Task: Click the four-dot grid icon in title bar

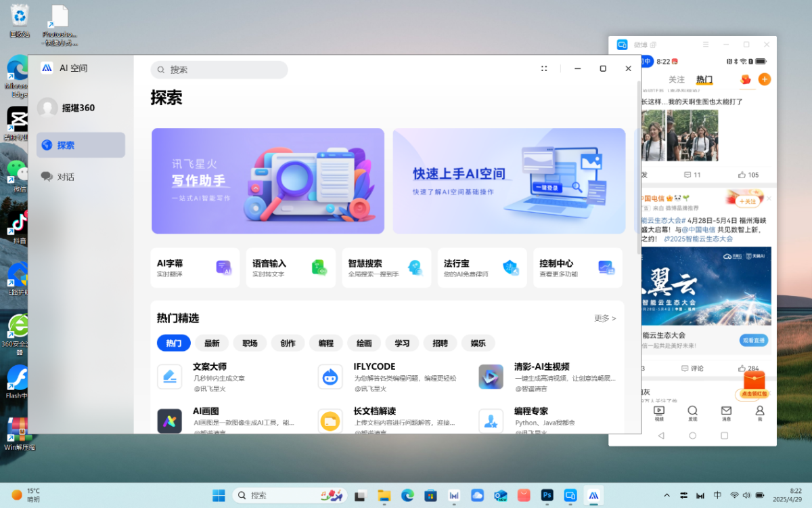Action: pos(544,68)
